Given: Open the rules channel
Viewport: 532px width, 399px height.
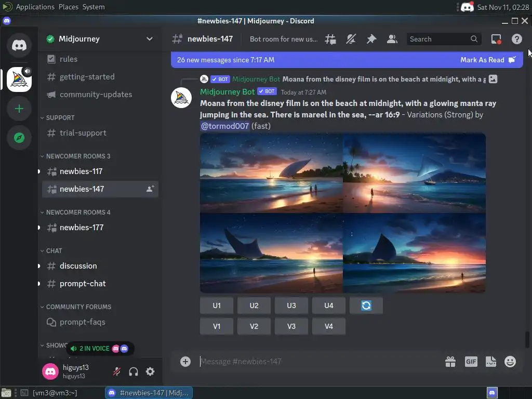Looking at the screenshot, I should click(x=100, y=59).
